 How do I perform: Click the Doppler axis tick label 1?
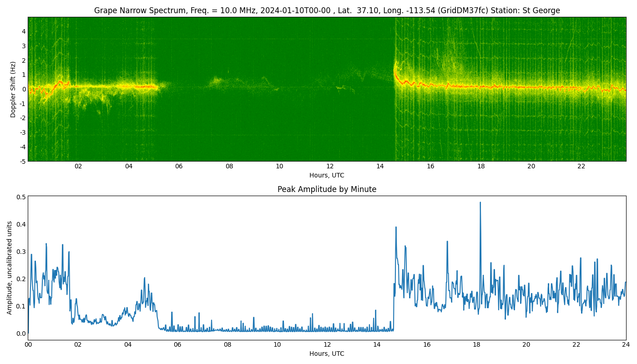(23, 75)
